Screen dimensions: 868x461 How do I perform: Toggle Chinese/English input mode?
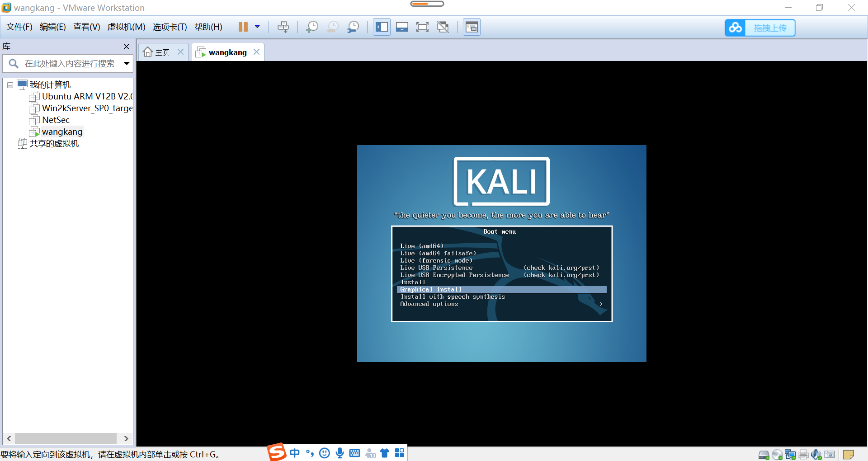(x=295, y=453)
